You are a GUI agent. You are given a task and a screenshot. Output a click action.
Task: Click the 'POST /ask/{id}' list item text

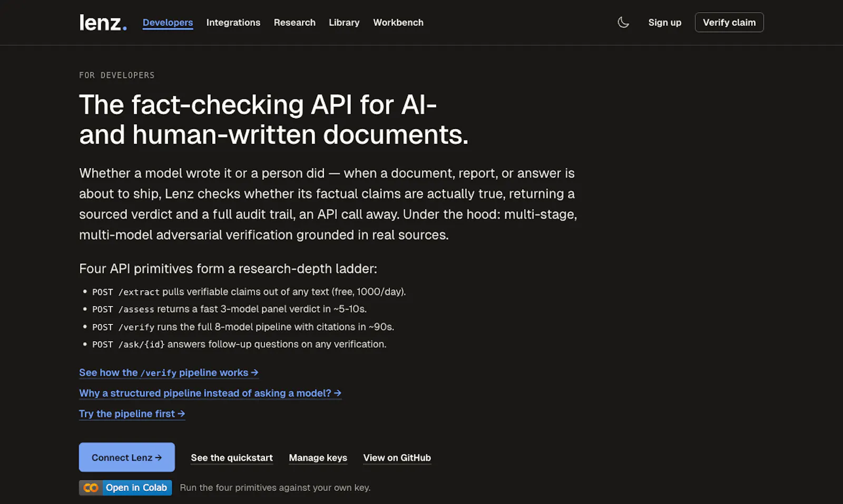point(239,344)
